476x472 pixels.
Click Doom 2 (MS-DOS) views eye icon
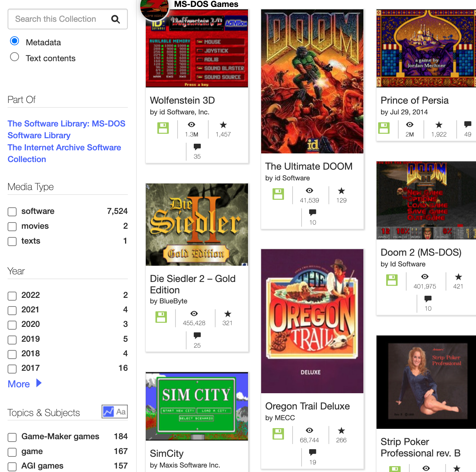[x=425, y=276]
